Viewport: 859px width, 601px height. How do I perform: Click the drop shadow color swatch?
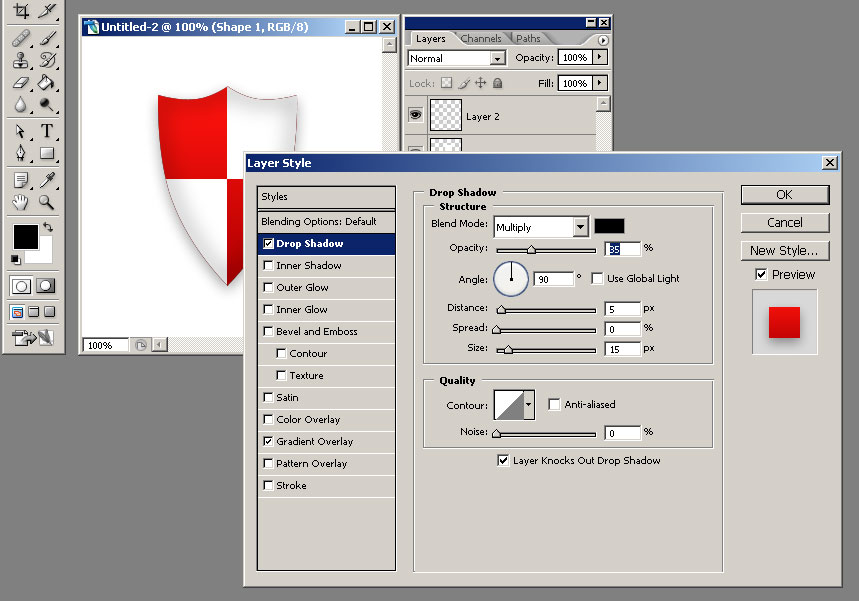[x=609, y=226]
